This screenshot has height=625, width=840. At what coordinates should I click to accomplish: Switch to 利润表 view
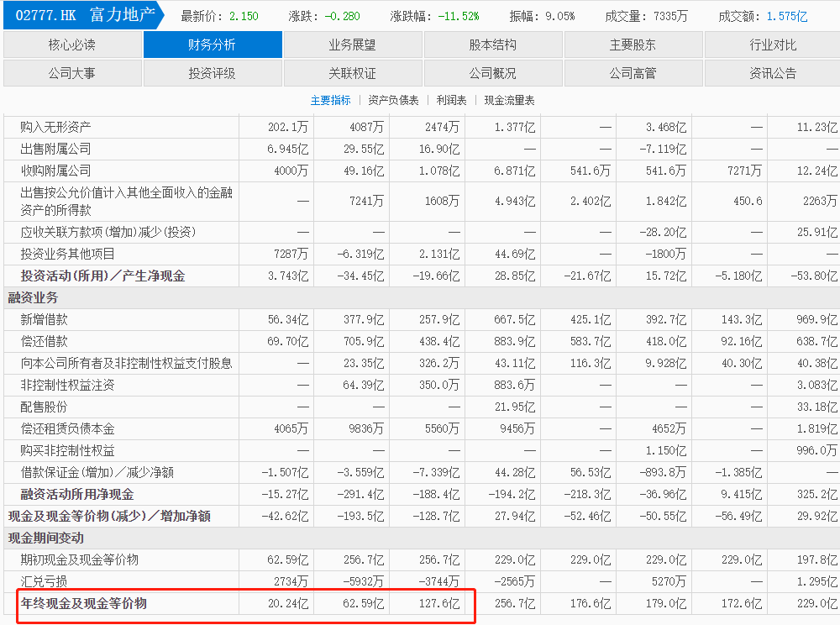(451, 100)
